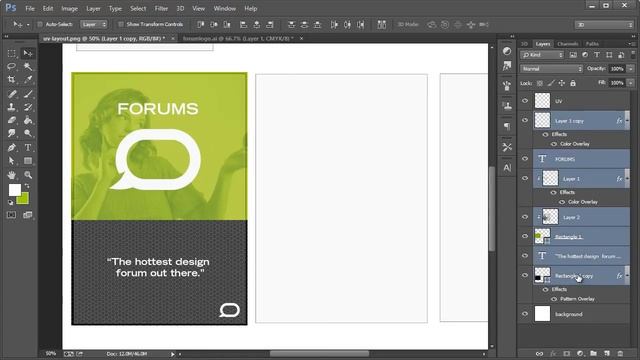640x360 pixels.
Task: Create a new group folder in Layers panel
Action: 593,353
